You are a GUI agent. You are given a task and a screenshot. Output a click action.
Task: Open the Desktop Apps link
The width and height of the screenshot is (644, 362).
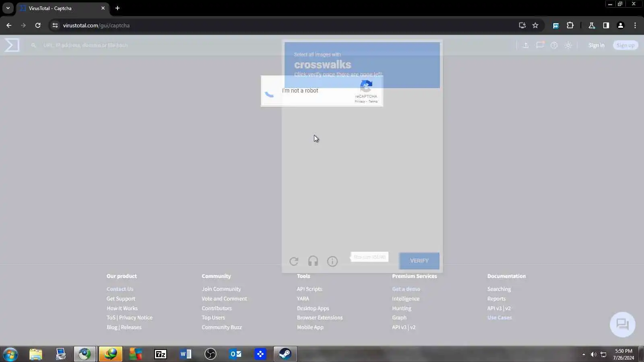(313, 308)
